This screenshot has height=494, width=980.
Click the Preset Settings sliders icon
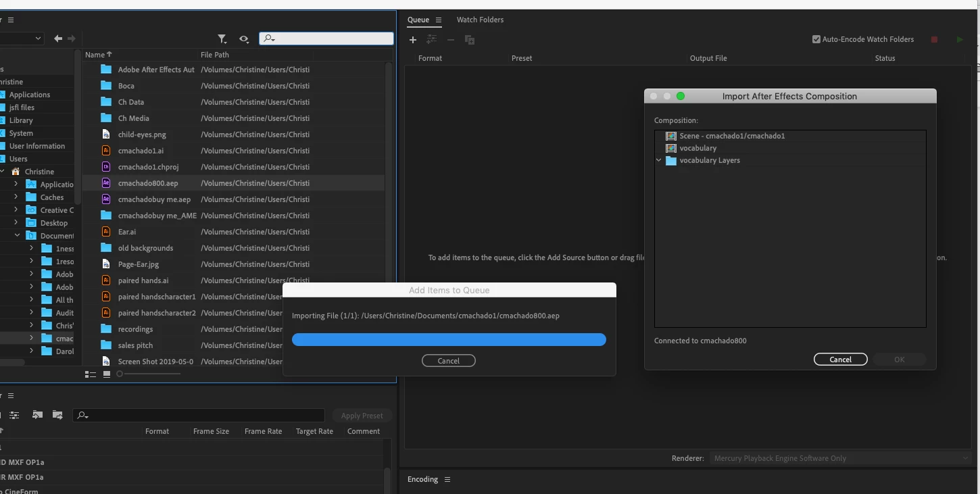(14, 416)
